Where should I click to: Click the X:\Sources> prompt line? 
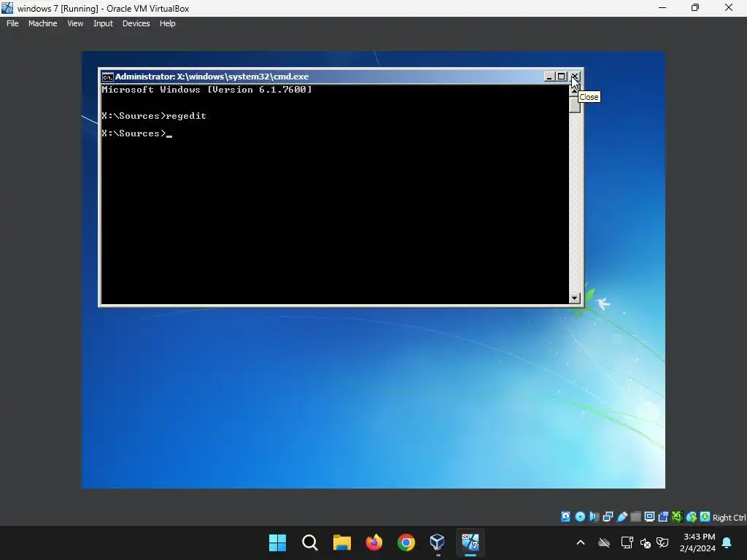click(x=136, y=133)
